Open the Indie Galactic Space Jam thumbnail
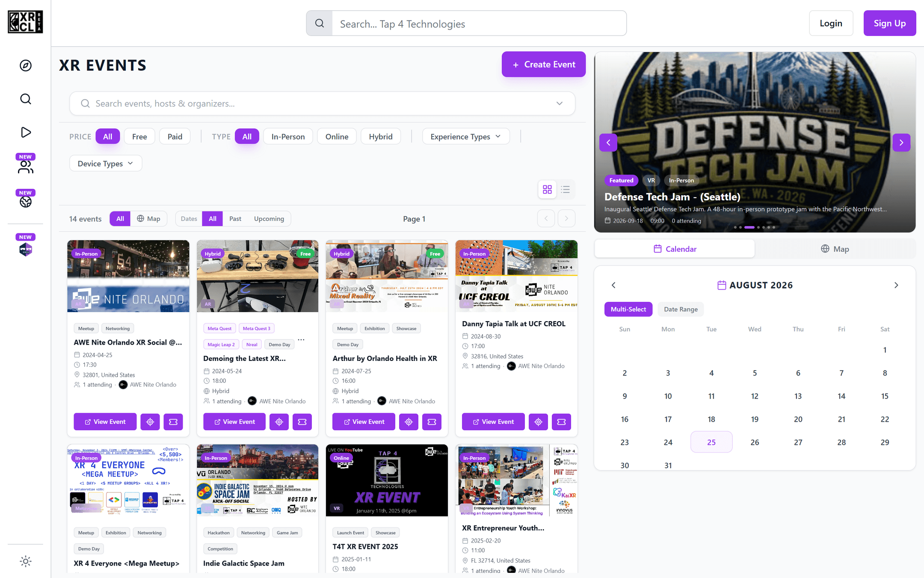 click(x=258, y=480)
